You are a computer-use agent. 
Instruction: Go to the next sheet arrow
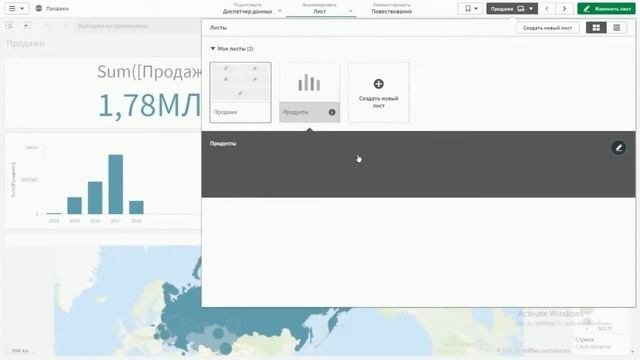click(x=564, y=9)
